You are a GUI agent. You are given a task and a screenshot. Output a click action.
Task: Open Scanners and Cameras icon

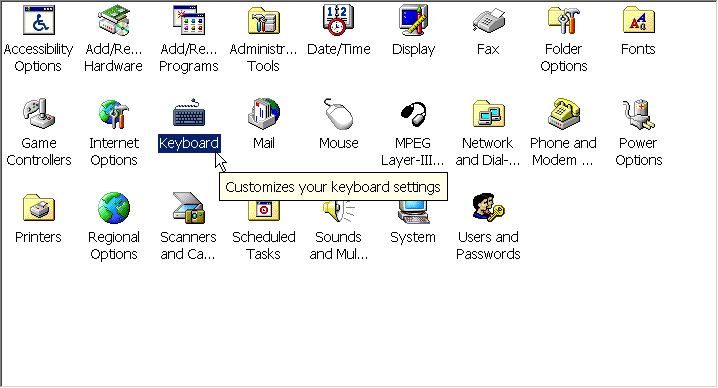[188, 208]
